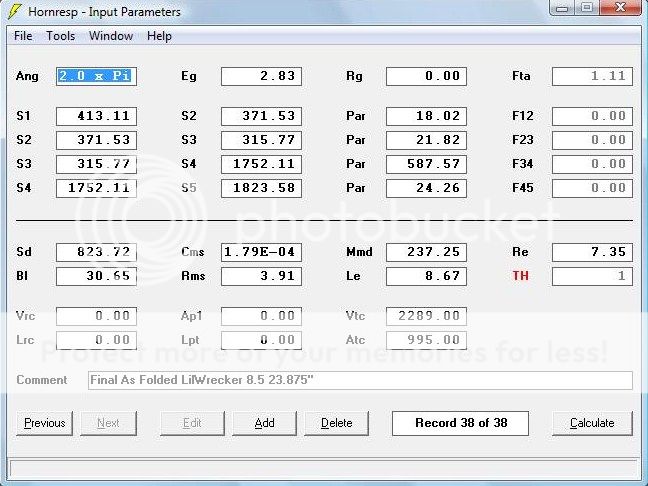Click the Vtc field showing 2289.00

coord(426,316)
